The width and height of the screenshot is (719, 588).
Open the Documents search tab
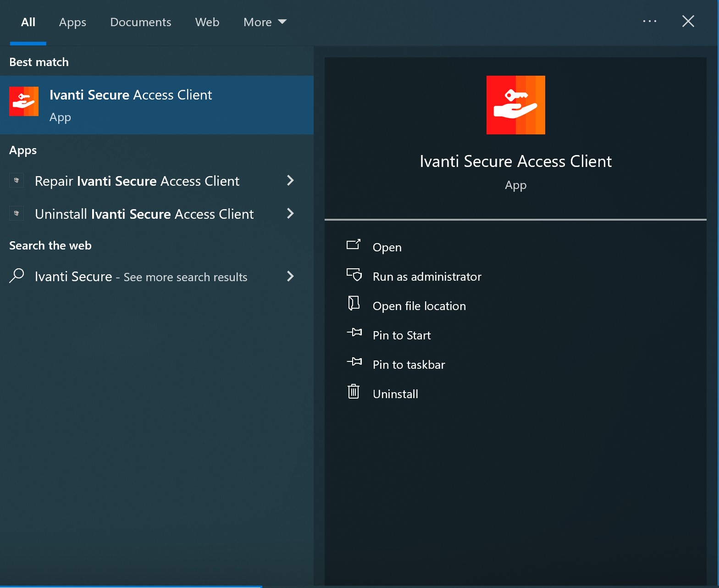[140, 22]
